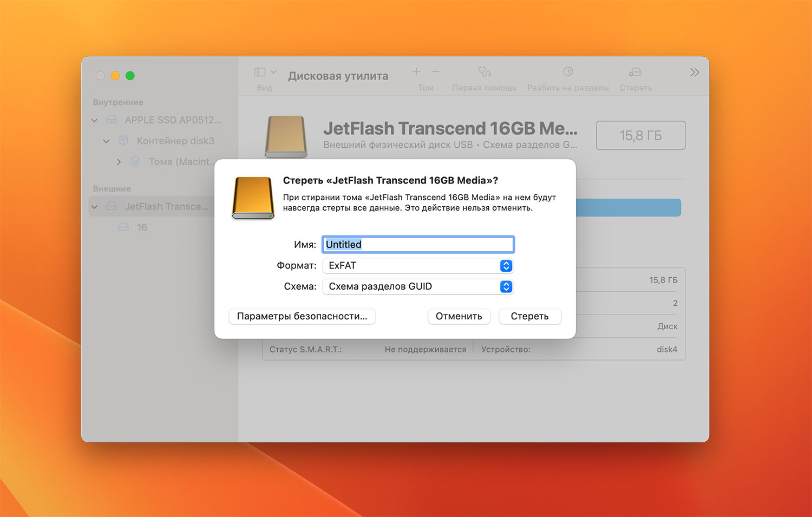Screen dimensions: 812x517
Task: Select Тома (Macint... in sidebar
Action: pos(181,162)
